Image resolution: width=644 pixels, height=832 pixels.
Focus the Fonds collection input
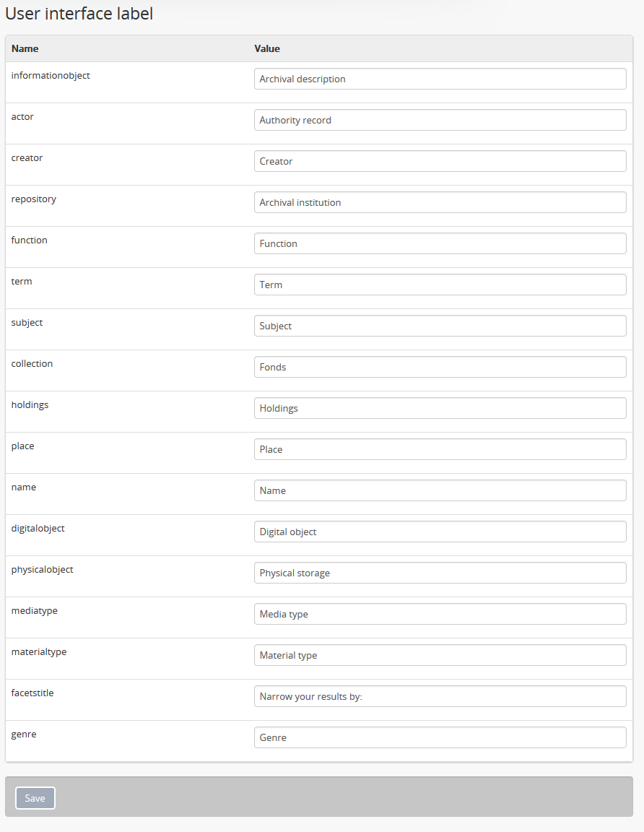coord(440,367)
